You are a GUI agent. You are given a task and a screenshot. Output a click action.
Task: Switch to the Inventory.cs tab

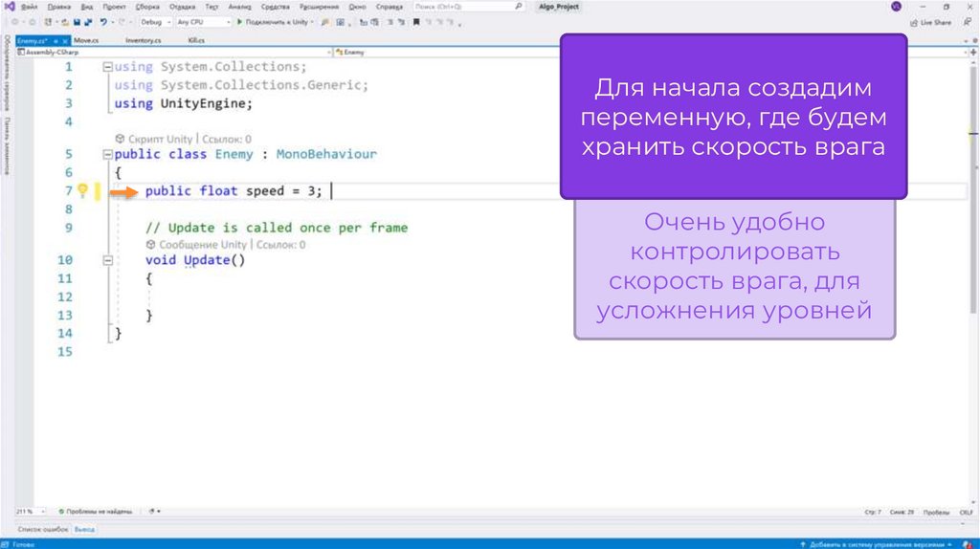click(143, 40)
